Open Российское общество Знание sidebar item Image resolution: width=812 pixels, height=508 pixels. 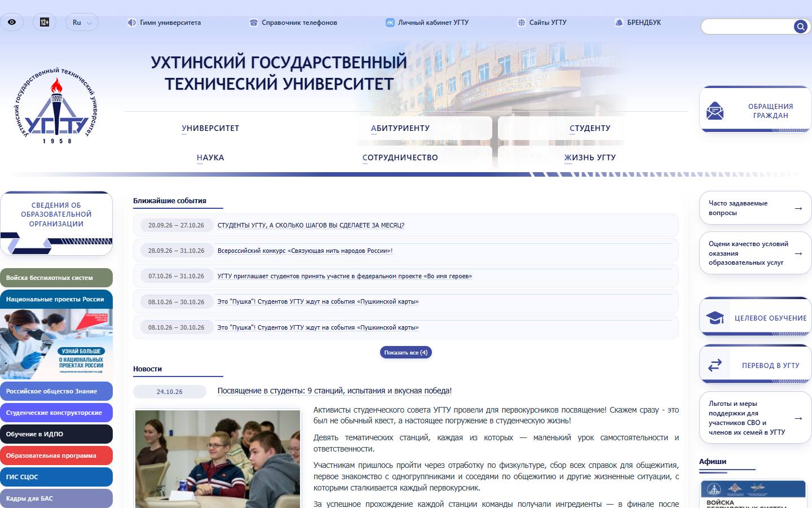click(x=56, y=391)
